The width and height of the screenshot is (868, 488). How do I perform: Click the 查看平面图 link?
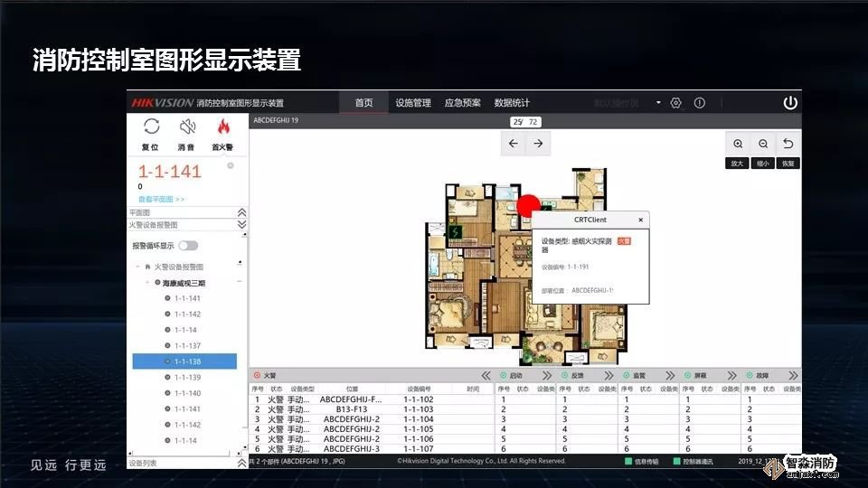pos(161,199)
